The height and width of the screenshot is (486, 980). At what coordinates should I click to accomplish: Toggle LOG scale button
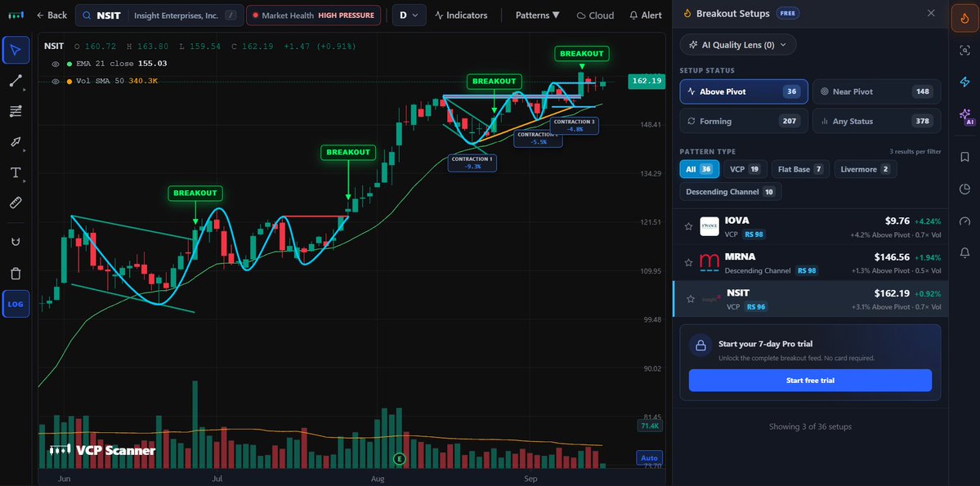pyautogui.click(x=16, y=304)
